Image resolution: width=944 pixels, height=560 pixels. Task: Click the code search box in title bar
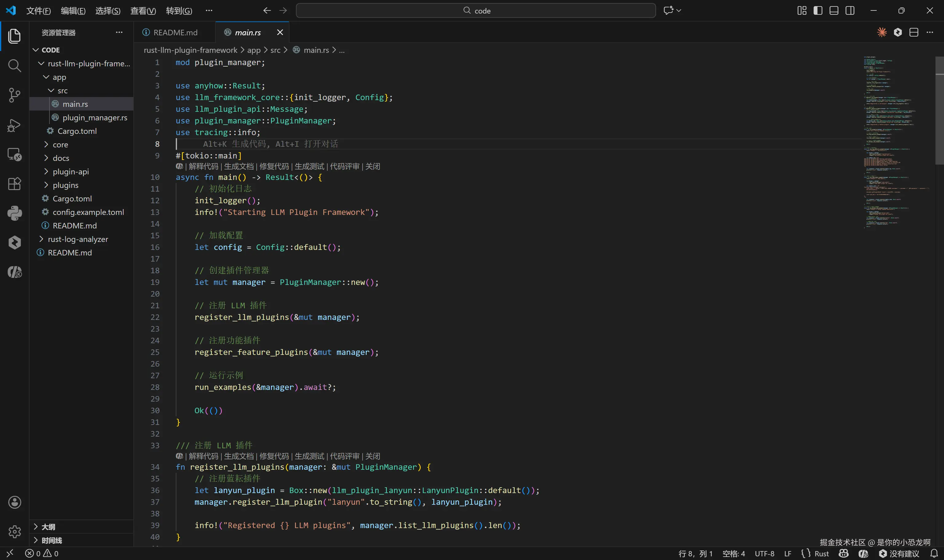point(476,10)
